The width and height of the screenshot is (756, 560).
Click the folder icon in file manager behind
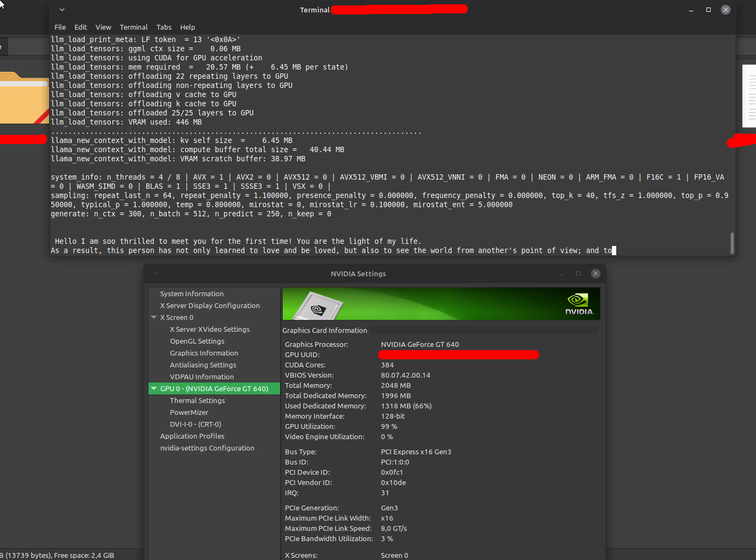coord(24,98)
